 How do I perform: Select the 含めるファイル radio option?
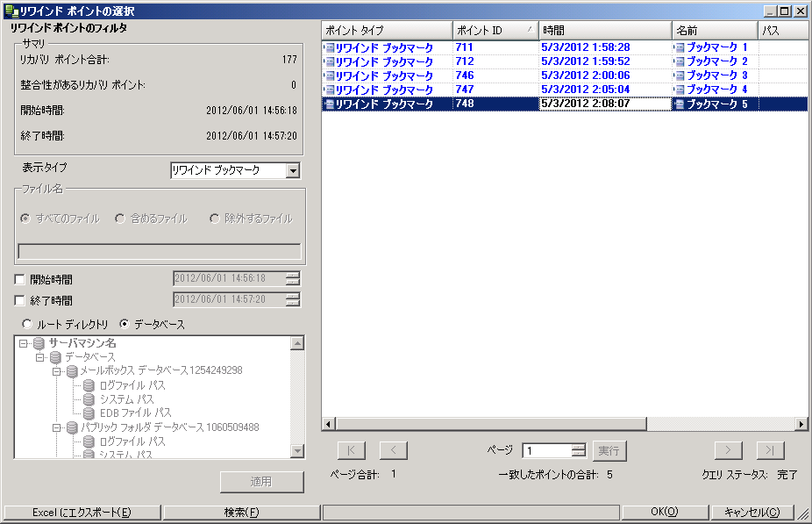tap(119, 219)
